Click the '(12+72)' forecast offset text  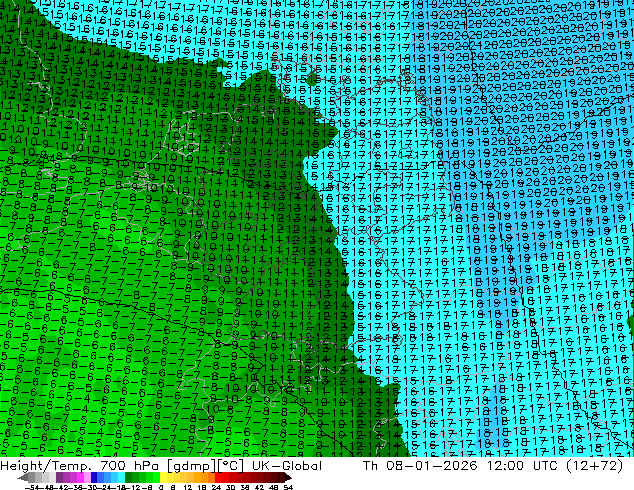coord(594,466)
